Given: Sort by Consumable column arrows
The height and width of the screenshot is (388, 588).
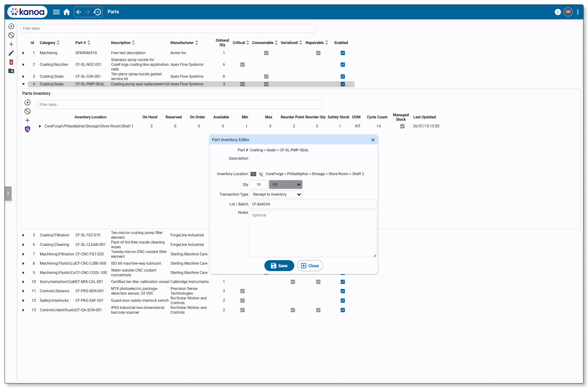Looking at the screenshot, I should [x=276, y=43].
